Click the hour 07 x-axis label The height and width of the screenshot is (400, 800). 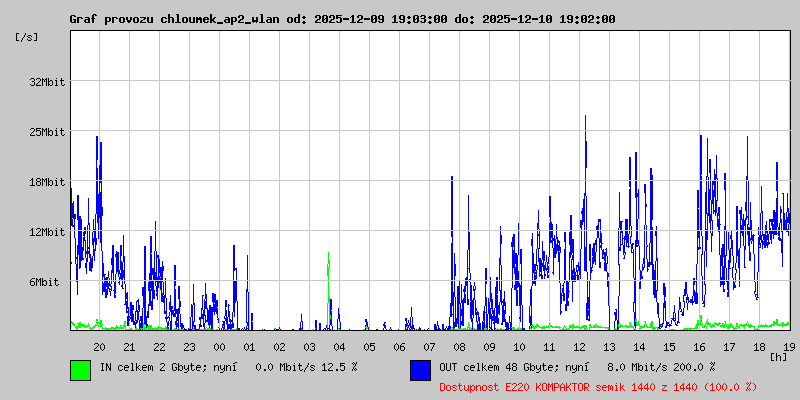coord(429,347)
